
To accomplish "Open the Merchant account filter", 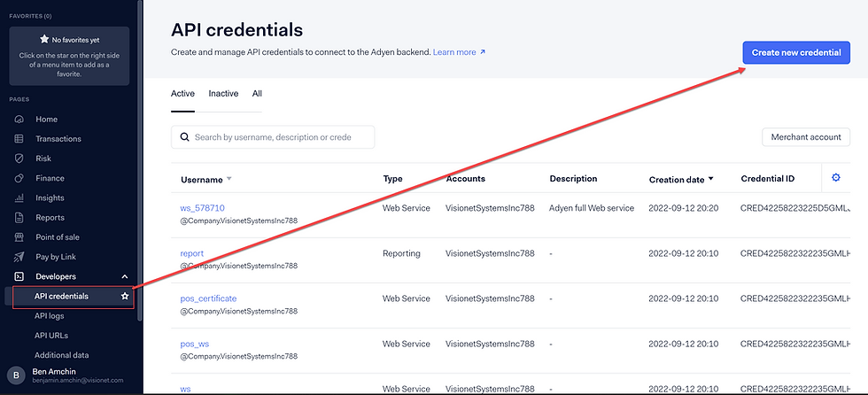I will [x=806, y=137].
